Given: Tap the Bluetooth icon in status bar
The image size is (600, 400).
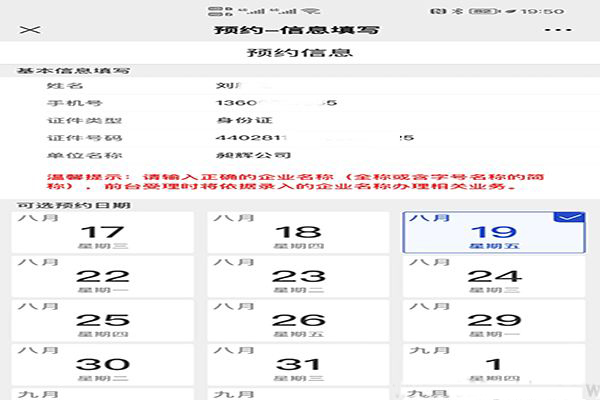Looking at the screenshot, I should click(x=457, y=11).
